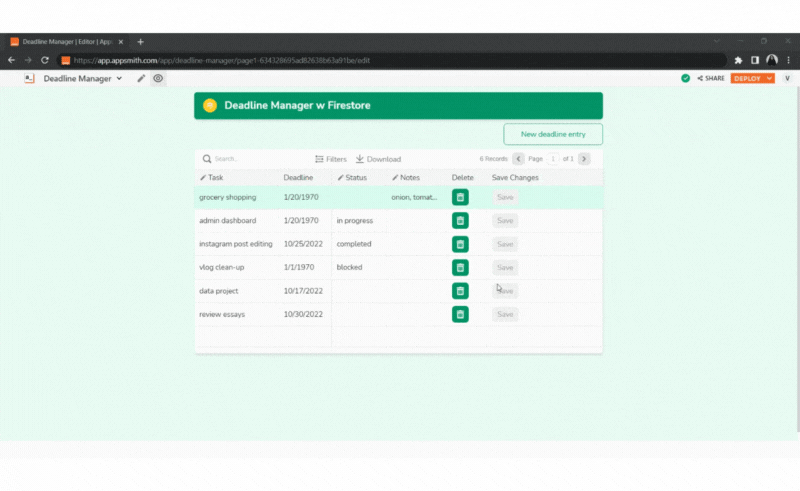Click trash icon for admin dashboard

click(460, 221)
